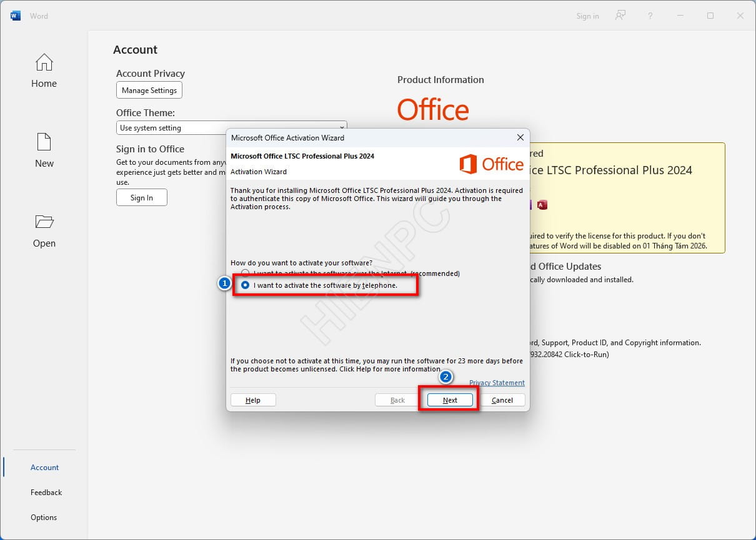Close the Activation Wizard dialog
The width and height of the screenshot is (756, 540).
coord(520,137)
